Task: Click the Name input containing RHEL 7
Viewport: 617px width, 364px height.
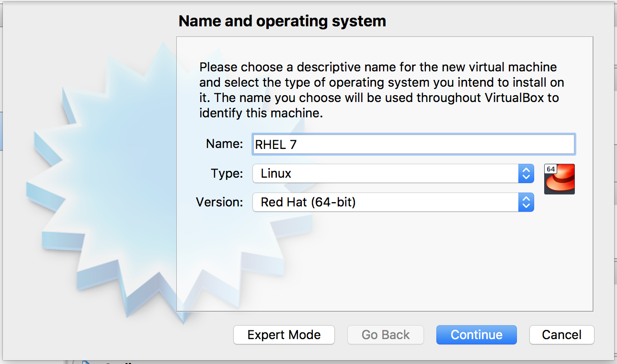Action: point(412,144)
